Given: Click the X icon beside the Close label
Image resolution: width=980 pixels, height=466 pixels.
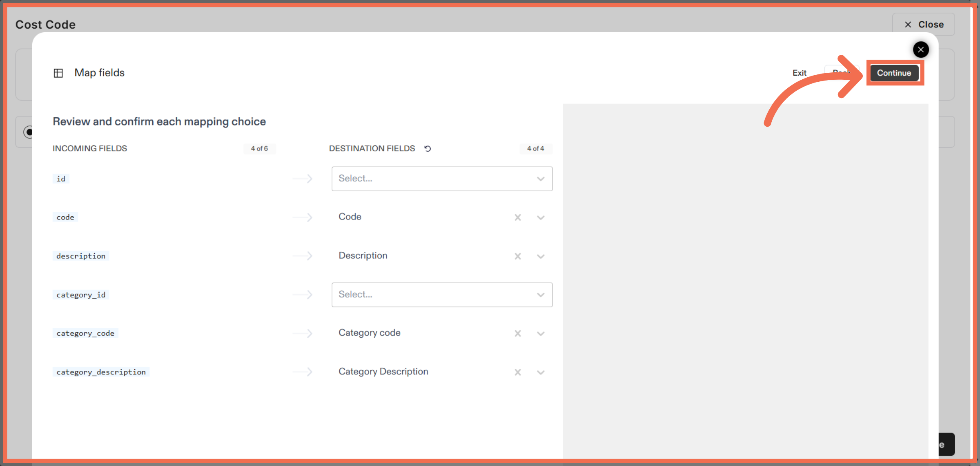Looking at the screenshot, I should (907, 24).
